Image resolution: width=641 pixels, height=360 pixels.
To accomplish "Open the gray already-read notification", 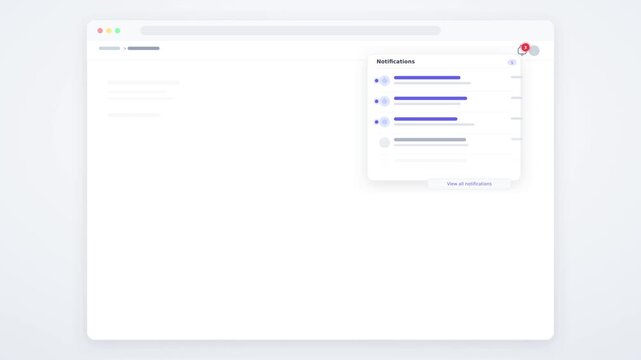I will pos(444,142).
